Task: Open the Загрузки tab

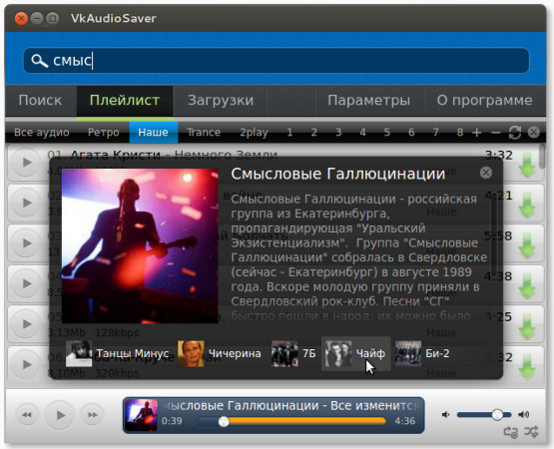Action: pos(220,100)
